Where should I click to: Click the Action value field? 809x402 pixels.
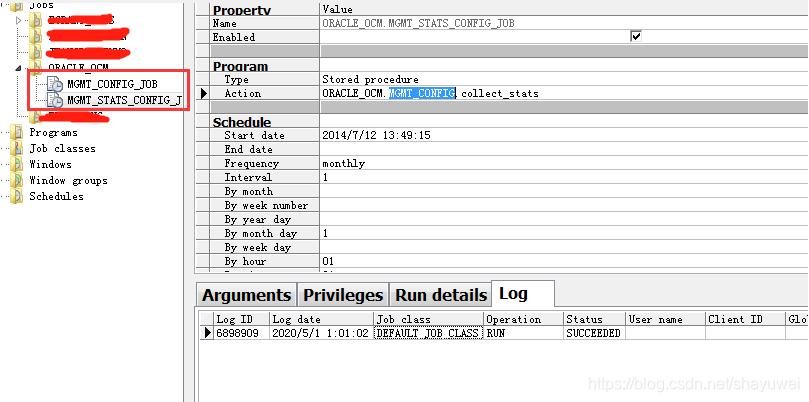coord(564,93)
